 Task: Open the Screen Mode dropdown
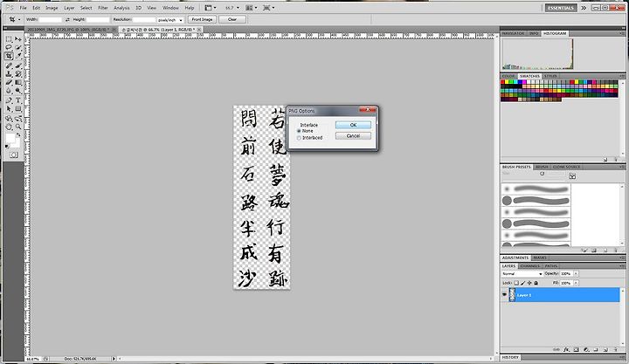click(268, 8)
